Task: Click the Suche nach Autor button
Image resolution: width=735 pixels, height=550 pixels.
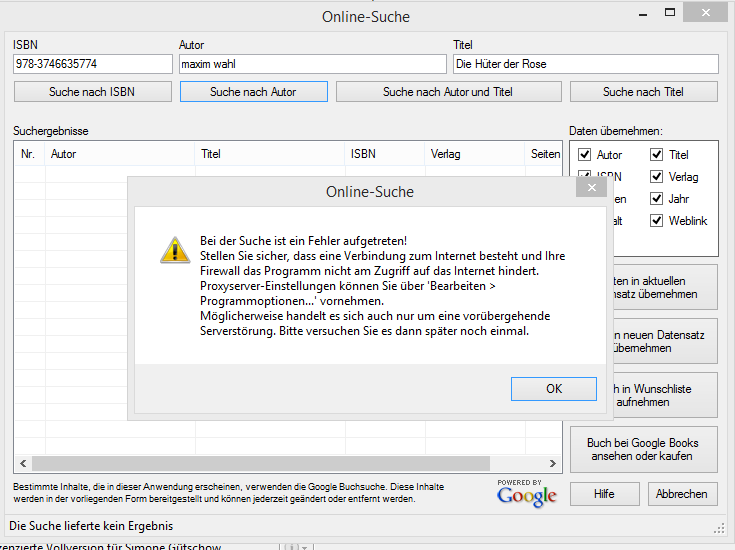Action: [253, 91]
